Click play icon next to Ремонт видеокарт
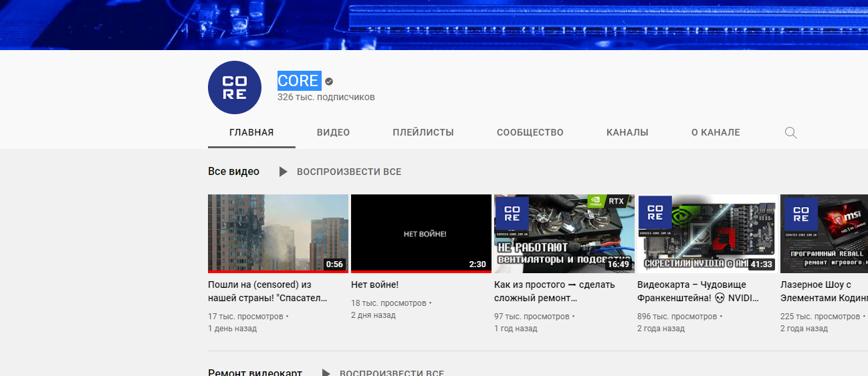The width and height of the screenshot is (868, 376). click(x=326, y=372)
